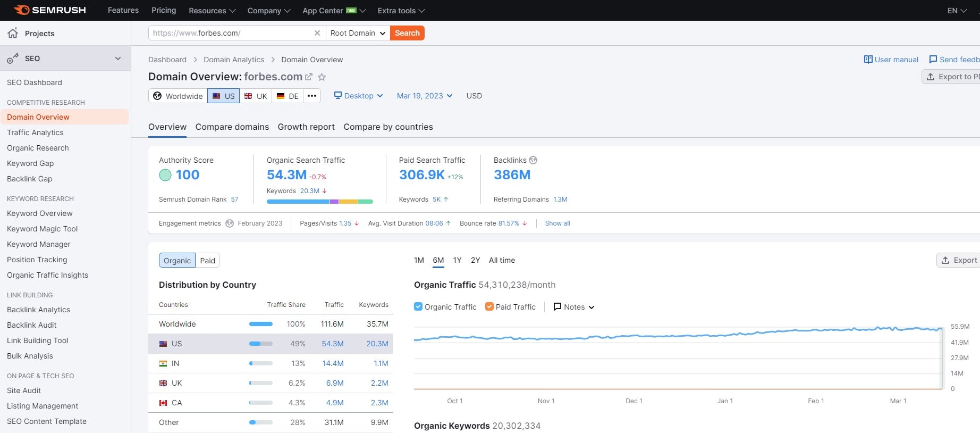Click the Semrush logo icon

[21, 10]
